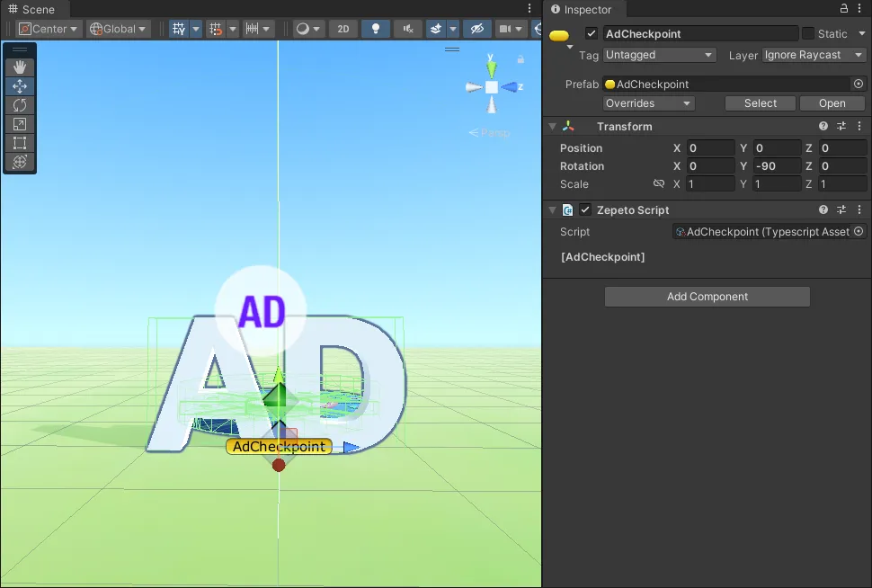Click AdCheckpoint label in Scene view
872x588 pixels.
point(279,446)
